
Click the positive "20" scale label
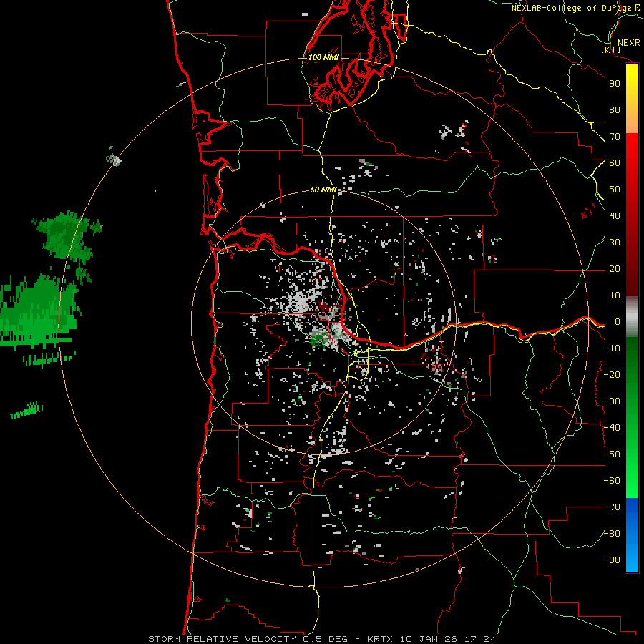click(615, 269)
